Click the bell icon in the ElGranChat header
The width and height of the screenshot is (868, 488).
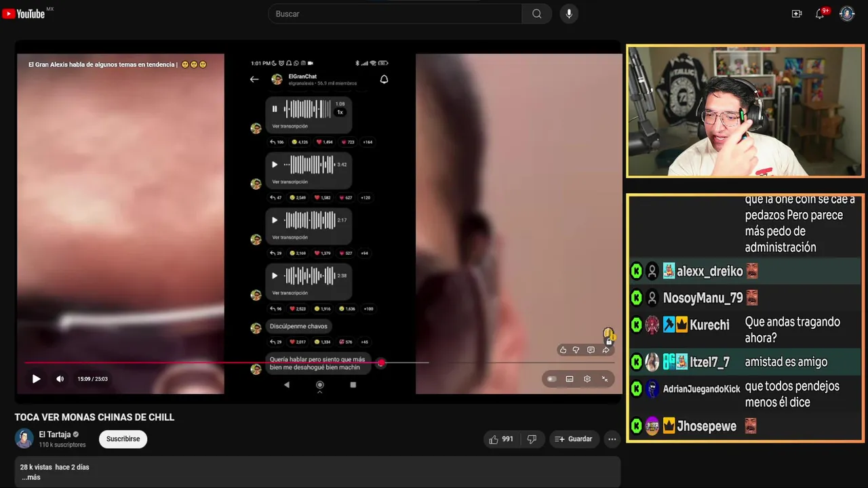pyautogui.click(x=384, y=79)
